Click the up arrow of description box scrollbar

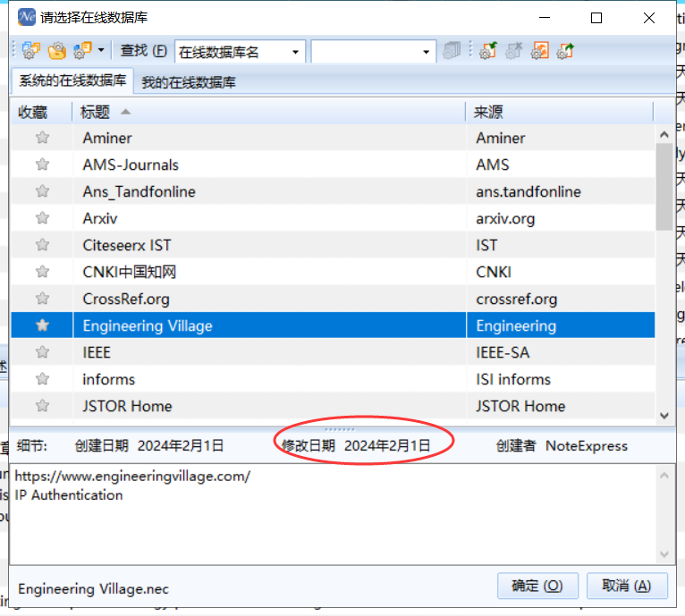pos(664,476)
